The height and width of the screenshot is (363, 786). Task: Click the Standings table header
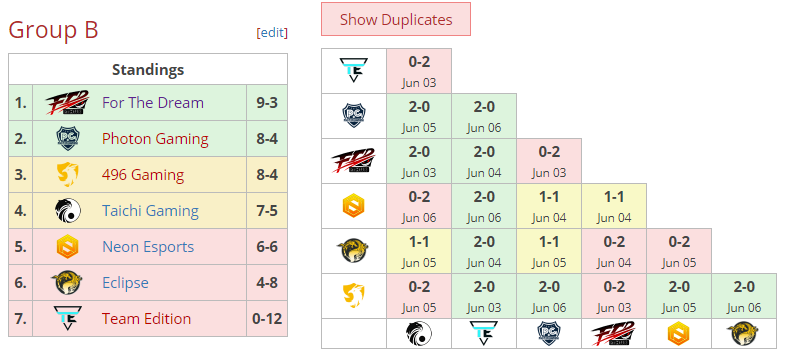(x=148, y=69)
